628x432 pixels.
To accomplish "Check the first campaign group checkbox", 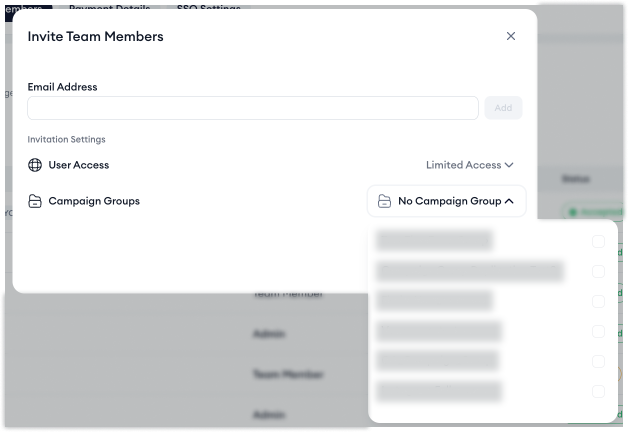I will coord(598,241).
